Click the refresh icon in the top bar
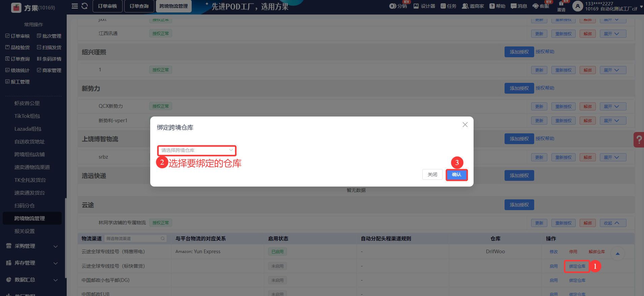Image resolution: width=644 pixels, height=296 pixels. click(x=85, y=6)
